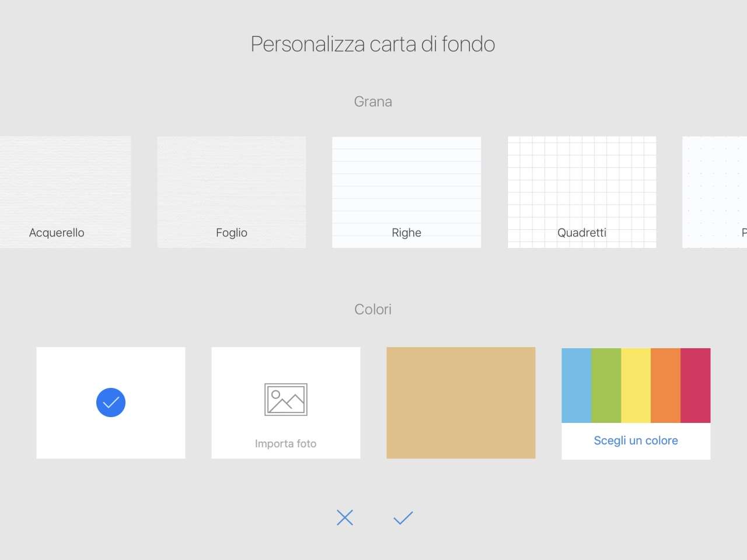This screenshot has height=560, width=747.
Task: Click the yellow stripe in the color picker tile
Action: [636, 385]
